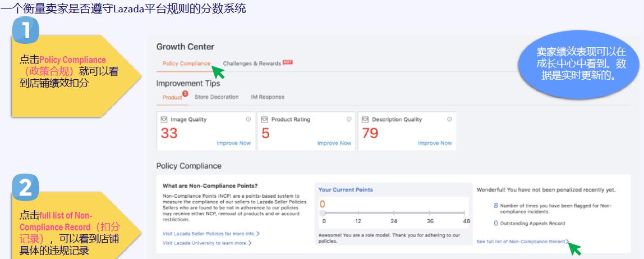Click the HOT badge on Challenges & Rewards
This screenshot has width=644, height=259.
pyautogui.click(x=287, y=62)
